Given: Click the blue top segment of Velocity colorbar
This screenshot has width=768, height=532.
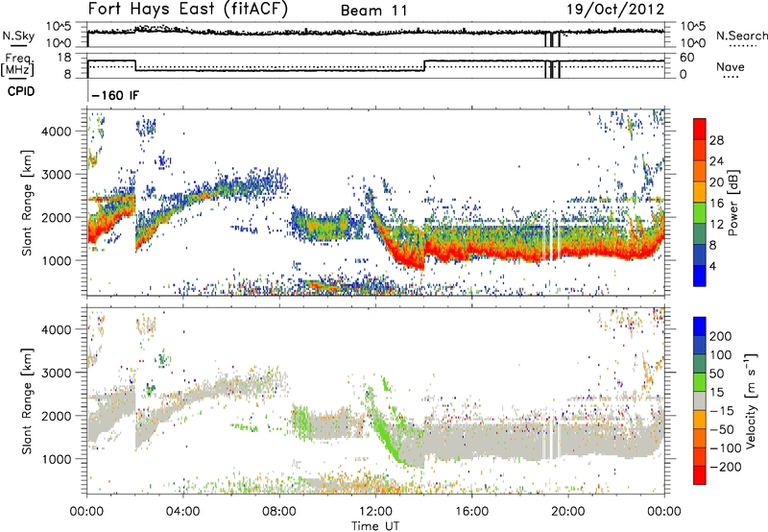Looking at the screenshot, I should 700,326.
